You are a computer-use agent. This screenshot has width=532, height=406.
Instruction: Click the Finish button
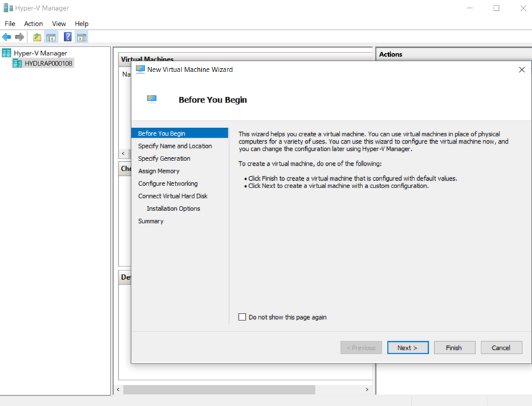tap(454, 347)
